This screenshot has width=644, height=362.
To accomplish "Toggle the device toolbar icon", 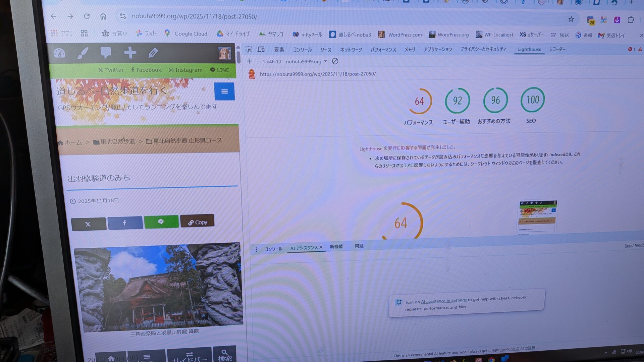I will [x=261, y=49].
